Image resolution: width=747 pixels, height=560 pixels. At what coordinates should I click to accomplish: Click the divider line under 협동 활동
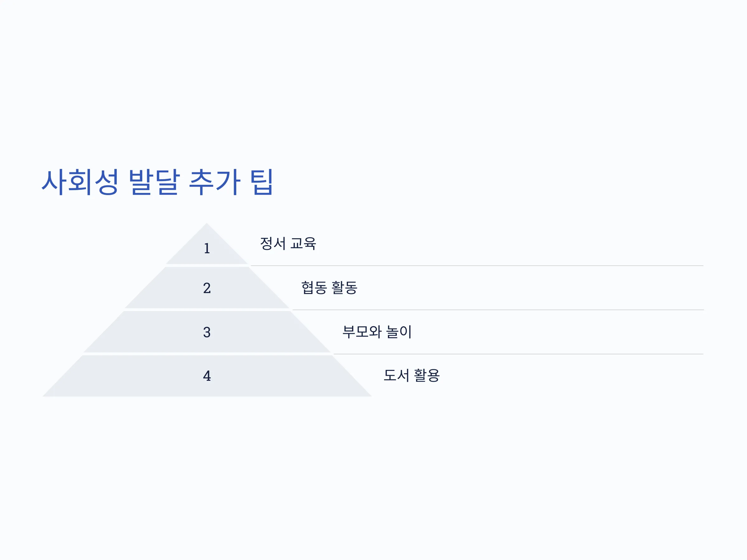498,310
